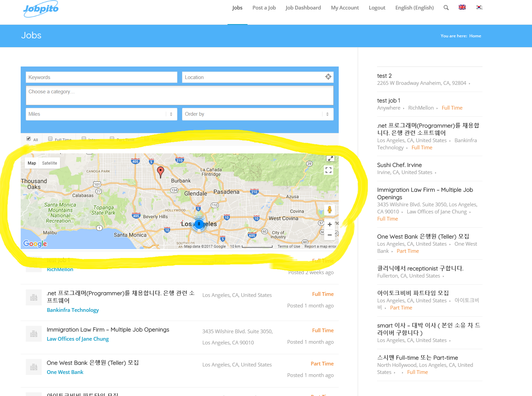The image size is (532, 396).
Task: Click Terms of Use on the map
Action: [289, 246]
